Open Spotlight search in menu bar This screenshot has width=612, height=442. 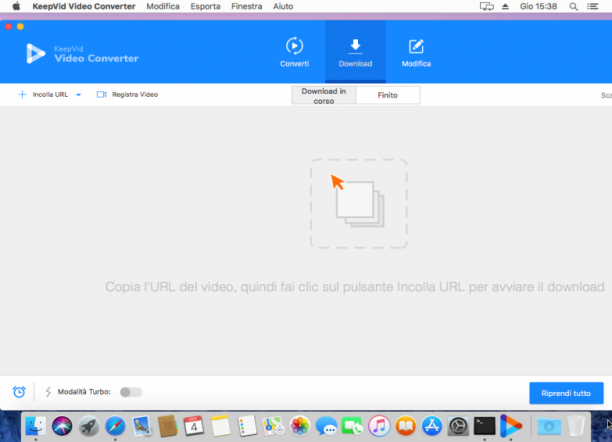(573, 6)
